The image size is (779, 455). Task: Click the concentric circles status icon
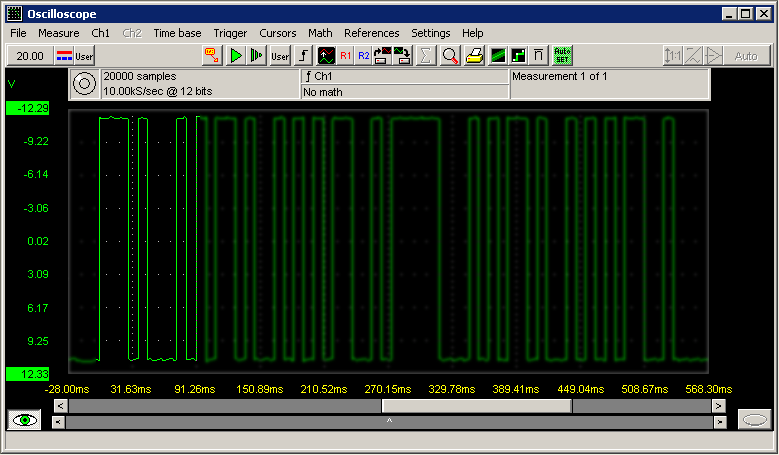(84, 83)
